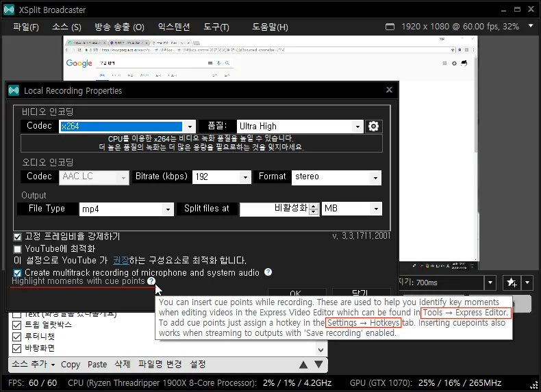The image size is (541, 392).
Task: Open Bitrate 192 dropdown
Action: click(x=245, y=177)
